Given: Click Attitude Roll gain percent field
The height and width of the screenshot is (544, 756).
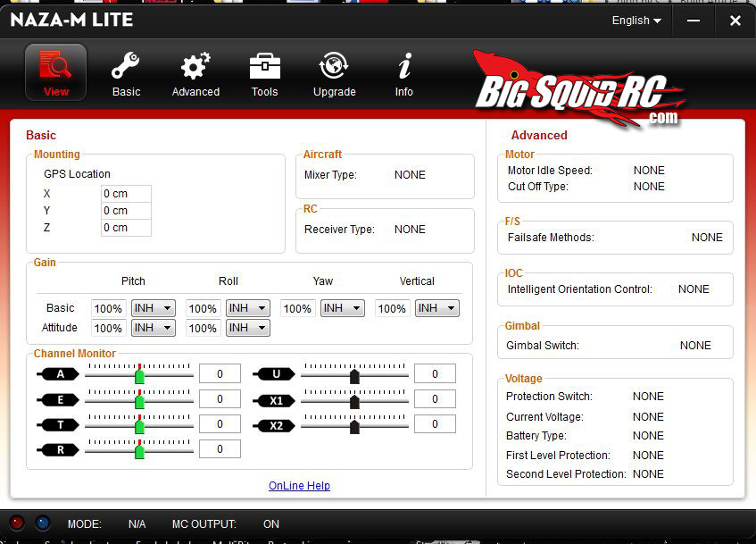Looking at the screenshot, I should [203, 328].
